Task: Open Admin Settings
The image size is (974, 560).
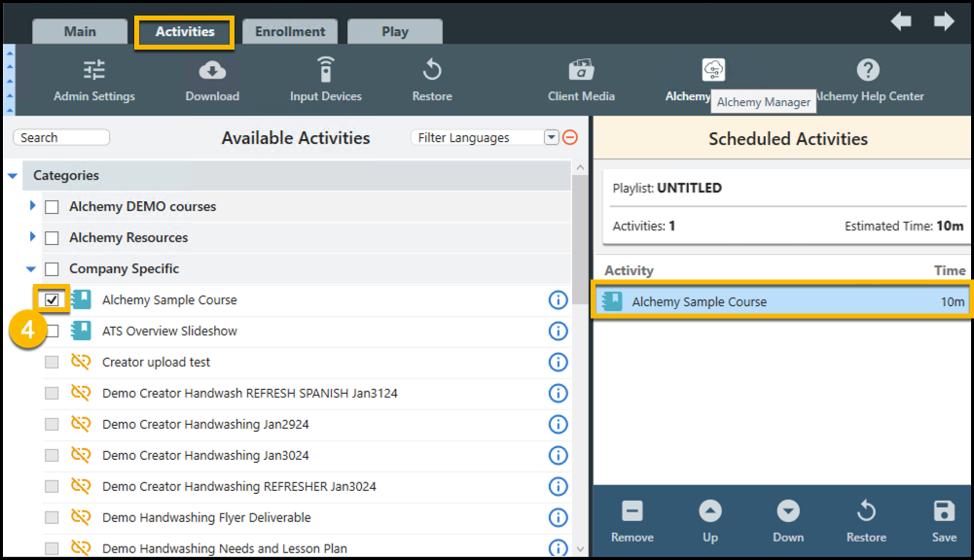Action: point(93,81)
